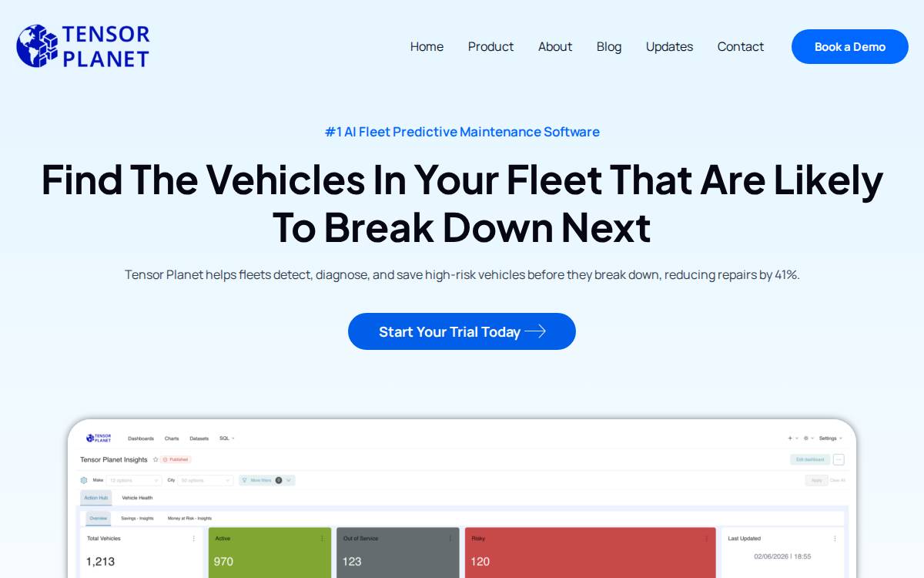Open the Make filter dropdown

[x=136, y=480]
